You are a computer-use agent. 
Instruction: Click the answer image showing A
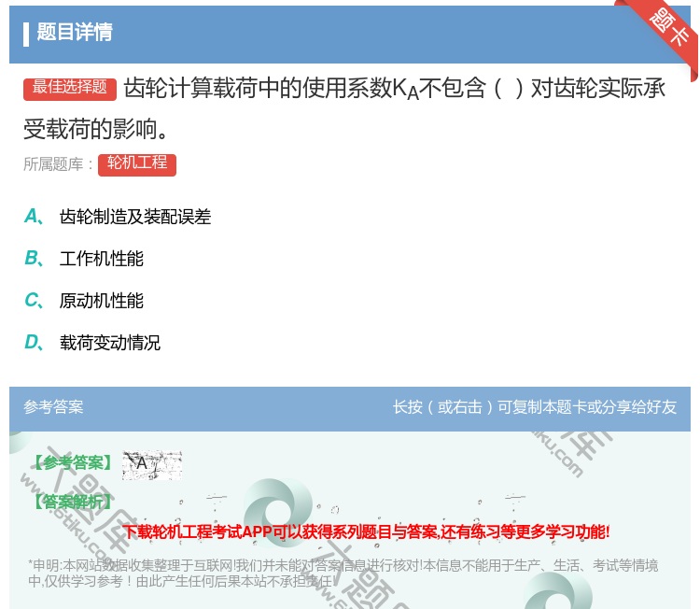point(152,464)
